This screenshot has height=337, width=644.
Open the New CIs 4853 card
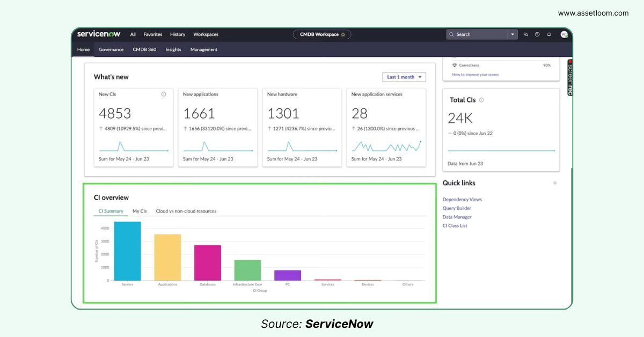click(134, 128)
